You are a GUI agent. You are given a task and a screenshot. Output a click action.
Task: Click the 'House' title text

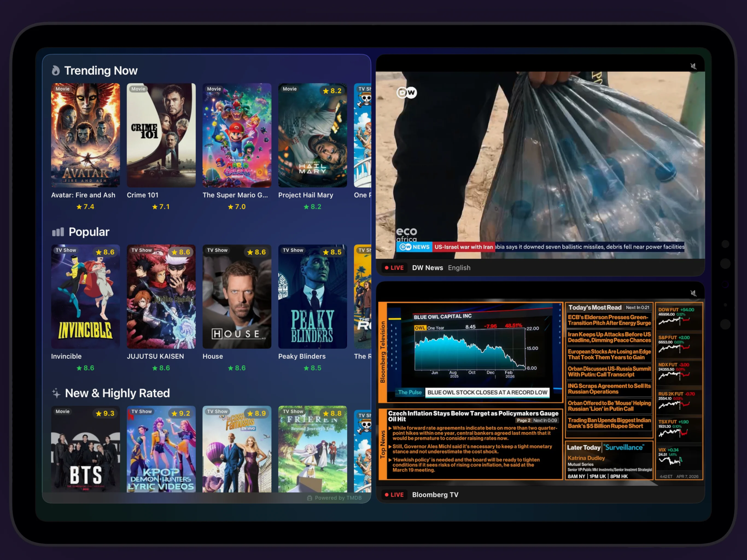coord(213,356)
